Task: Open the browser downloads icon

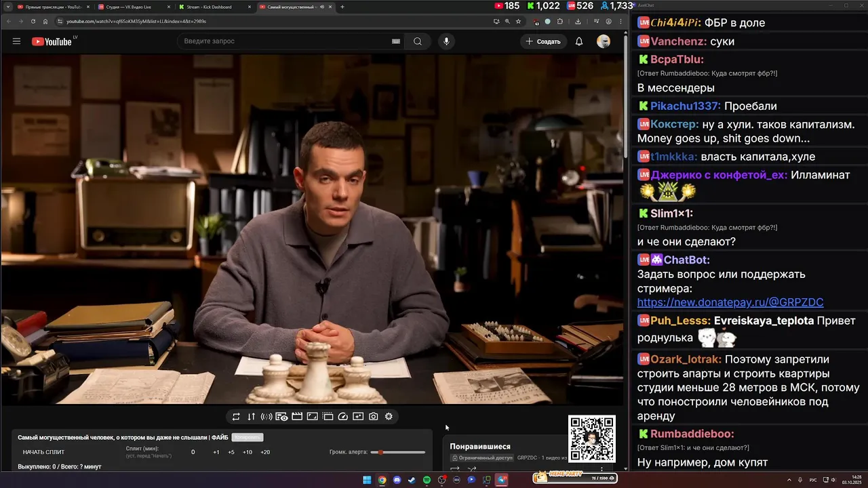Action: [x=578, y=22]
